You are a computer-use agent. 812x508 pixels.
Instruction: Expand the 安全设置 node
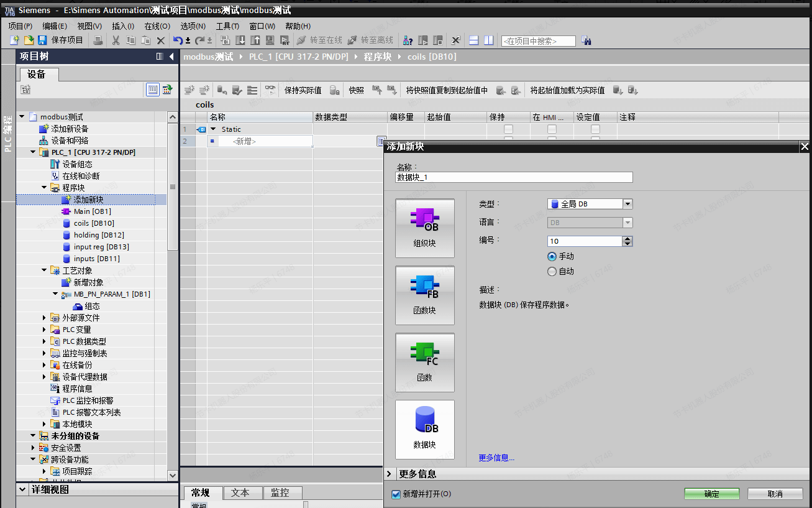pos(34,448)
